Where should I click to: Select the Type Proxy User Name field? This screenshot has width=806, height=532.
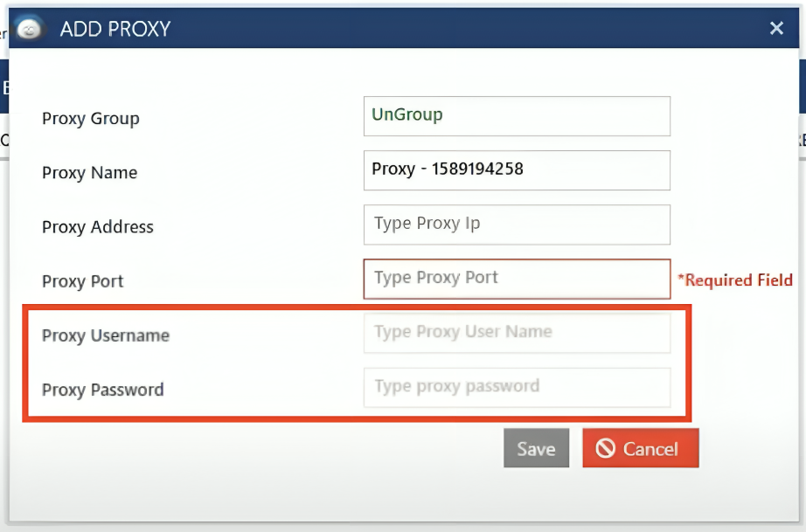(517, 333)
